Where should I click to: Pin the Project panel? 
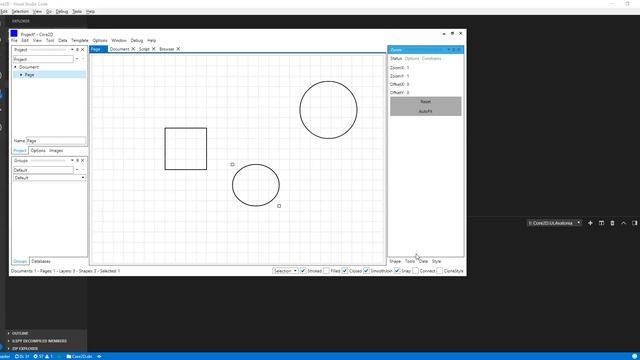pos(77,50)
